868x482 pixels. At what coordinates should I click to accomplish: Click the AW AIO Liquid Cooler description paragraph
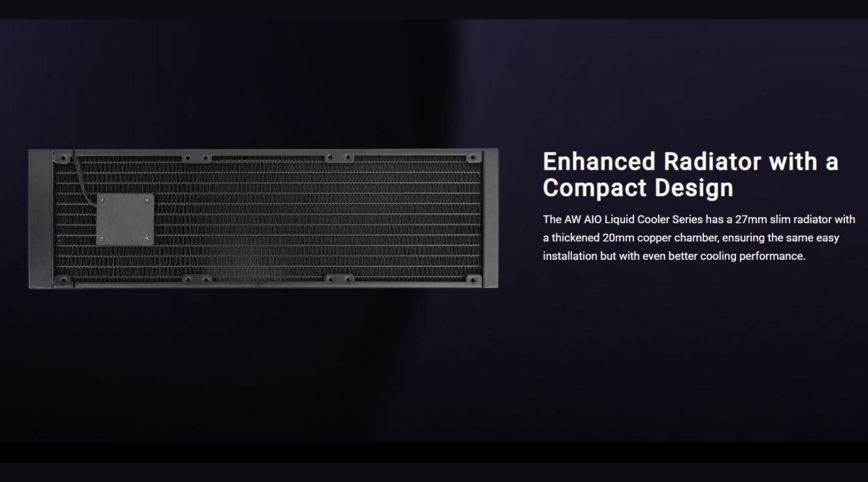[698, 238]
